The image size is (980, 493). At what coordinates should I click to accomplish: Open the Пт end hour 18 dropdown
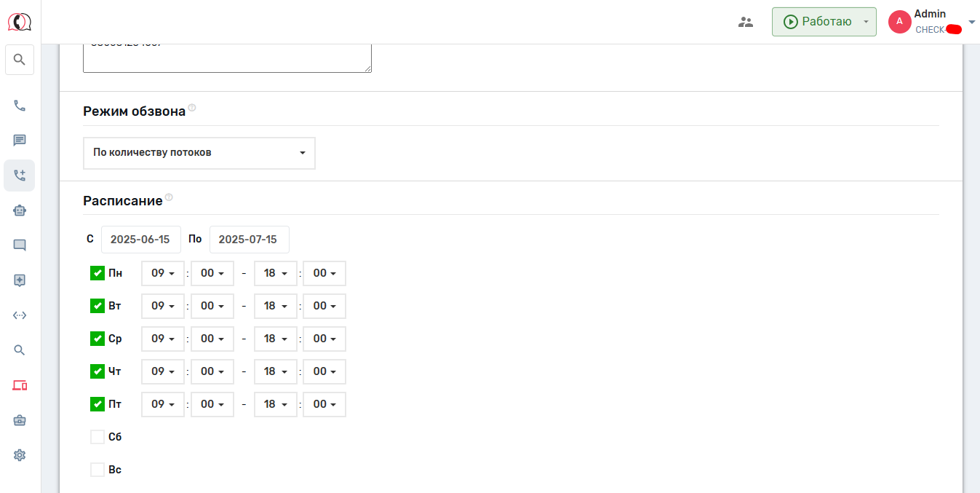(x=275, y=404)
